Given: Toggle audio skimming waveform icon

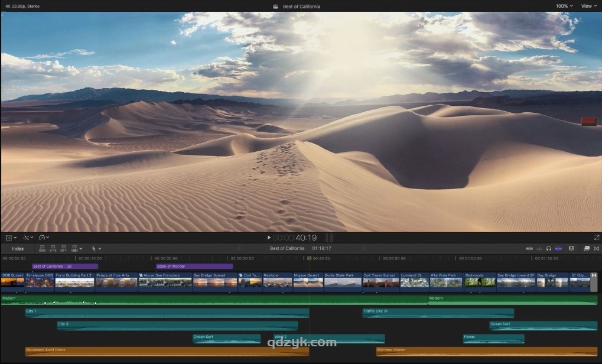Looking at the screenshot, I should [x=539, y=249].
